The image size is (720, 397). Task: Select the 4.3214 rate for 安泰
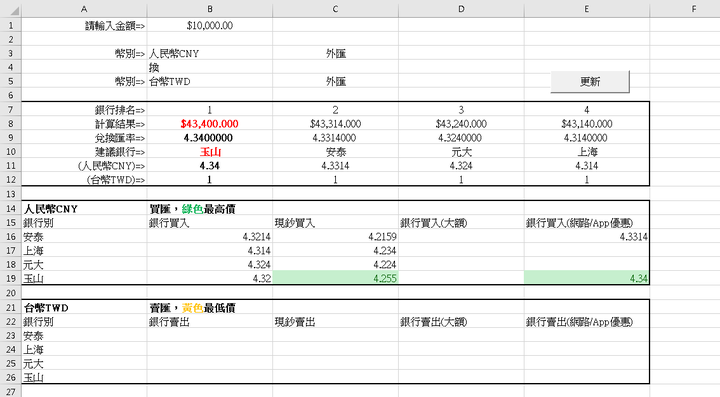(210, 237)
